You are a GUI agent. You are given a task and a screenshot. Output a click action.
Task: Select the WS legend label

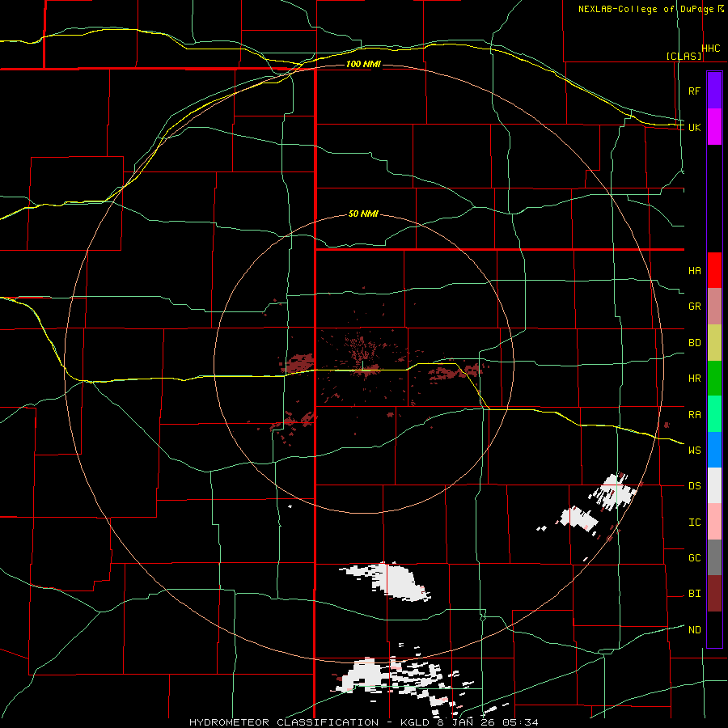click(x=694, y=451)
